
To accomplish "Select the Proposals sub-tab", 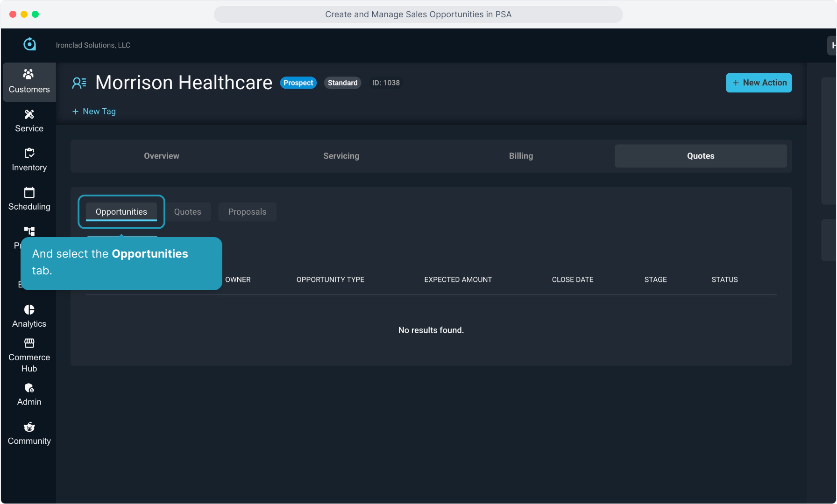I will [x=247, y=212].
